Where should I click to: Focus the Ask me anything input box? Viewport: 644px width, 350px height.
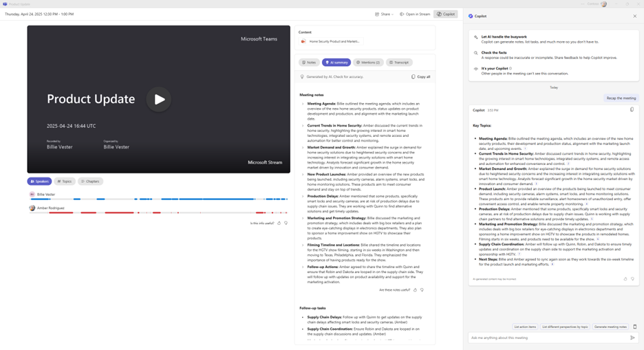(548, 338)
